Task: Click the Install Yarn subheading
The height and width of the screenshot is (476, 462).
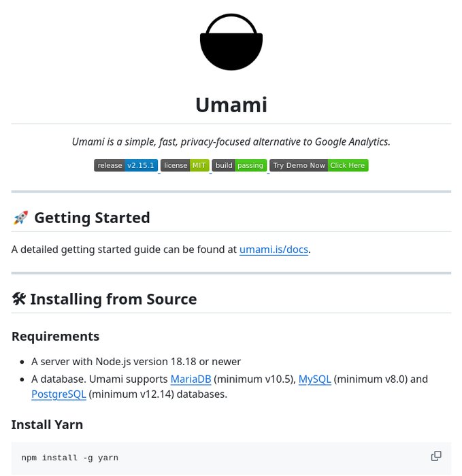Action: (48, 425)
